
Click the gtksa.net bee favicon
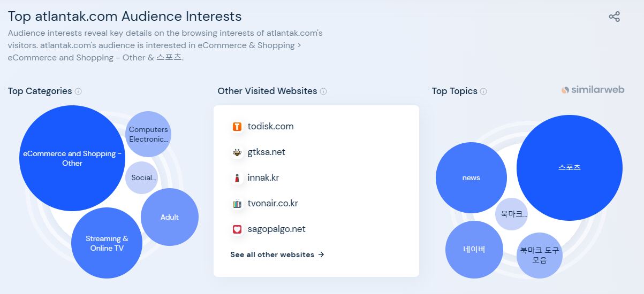pyautogui.click(x=237, y=152)
